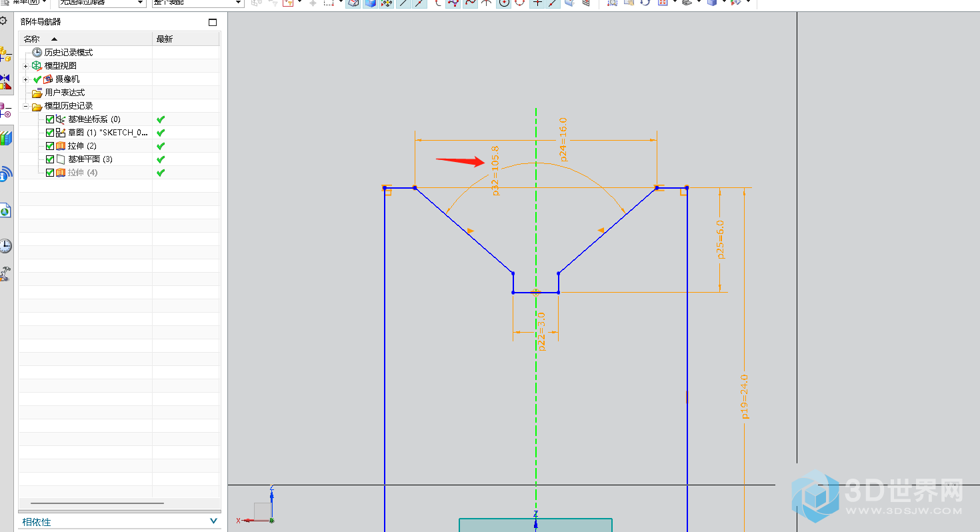Screen dimensions: 980x532
Task: Maximize the 部件导航器 panel
Action: pyautogui.click(x=213, y=22)
